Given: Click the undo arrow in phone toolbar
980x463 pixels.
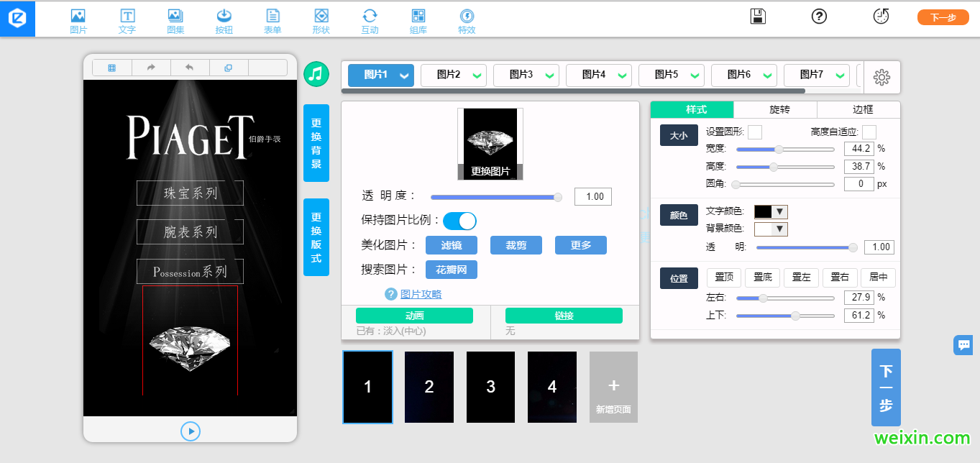Looking at the screenshot, I should 190,68.
